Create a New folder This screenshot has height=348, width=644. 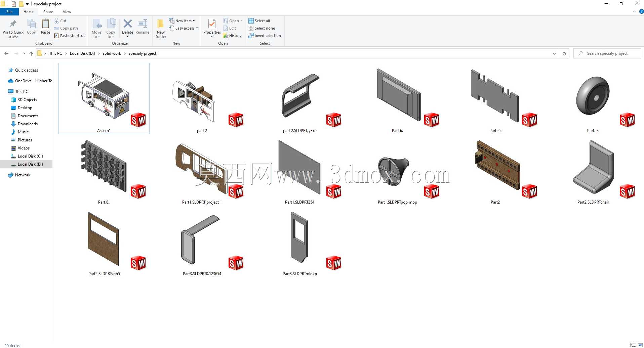click(161, 28)
